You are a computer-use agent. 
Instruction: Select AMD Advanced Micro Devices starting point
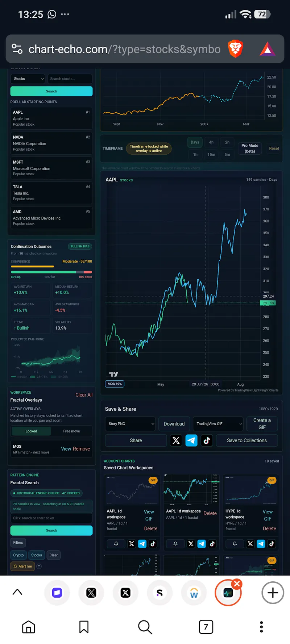pos(51,218)
